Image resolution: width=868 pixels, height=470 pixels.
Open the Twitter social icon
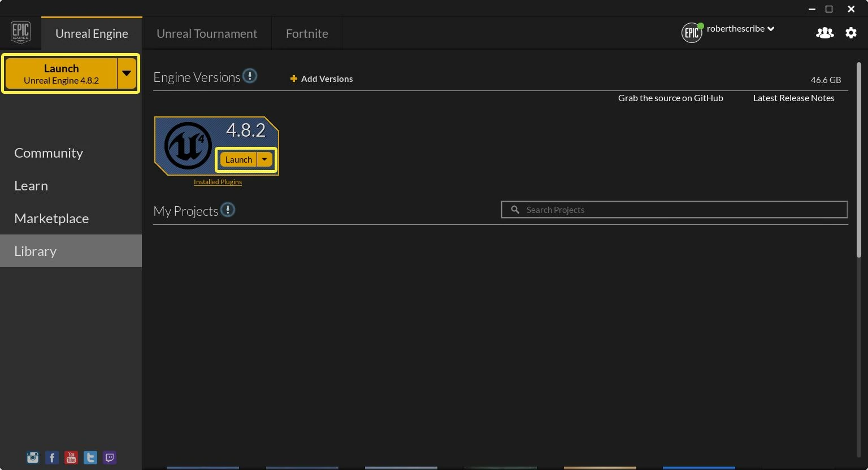(x=90, y=458)
